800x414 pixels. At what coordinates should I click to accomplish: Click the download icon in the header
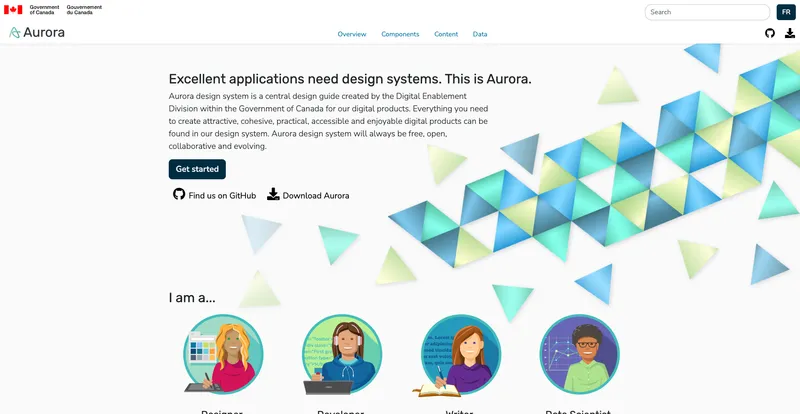(790, 33)
